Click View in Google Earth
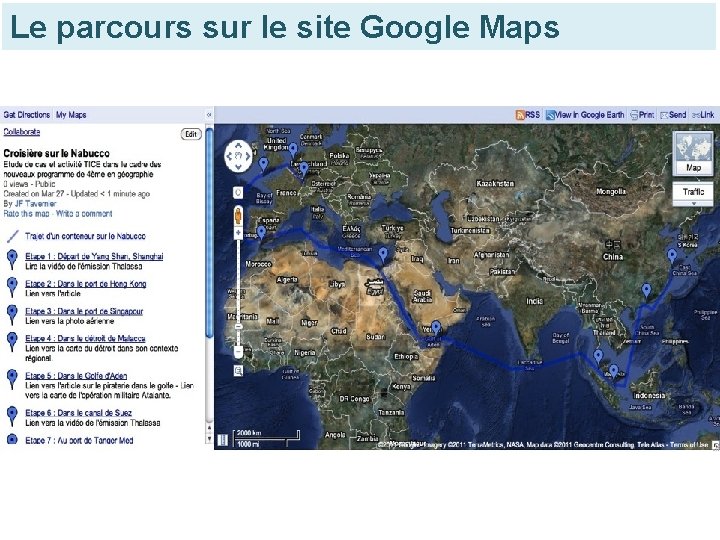 point(585,115)
